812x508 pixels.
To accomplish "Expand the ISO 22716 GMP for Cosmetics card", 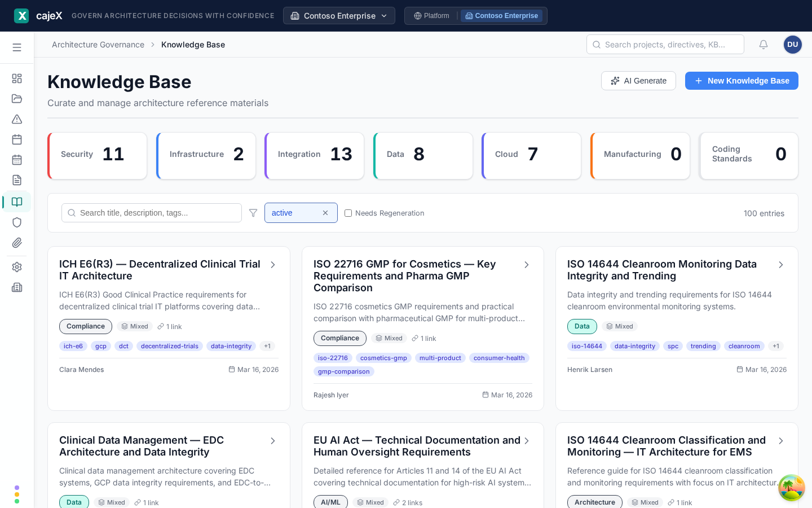I will point(527,265).
